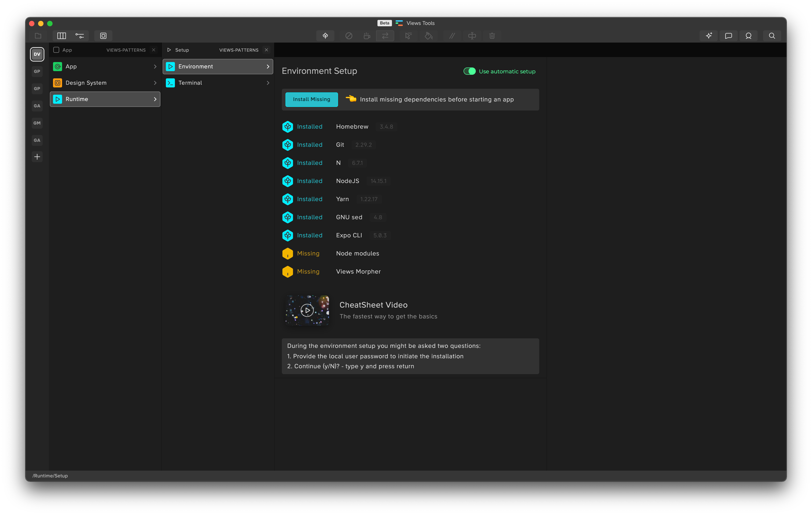The image size is (812, 515).
Task: Click the swap arrows icon in toolbar
Action: click(x=385, y=36)
